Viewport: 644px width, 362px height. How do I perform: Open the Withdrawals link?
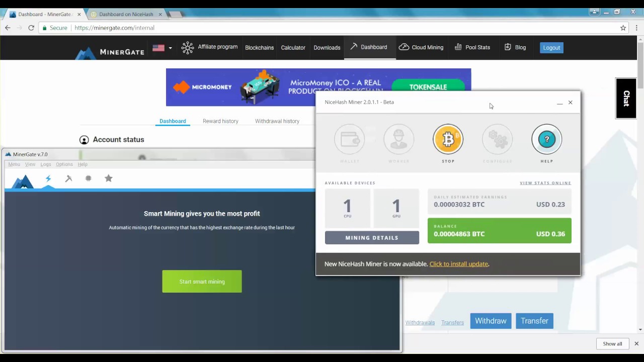(420, 323)
